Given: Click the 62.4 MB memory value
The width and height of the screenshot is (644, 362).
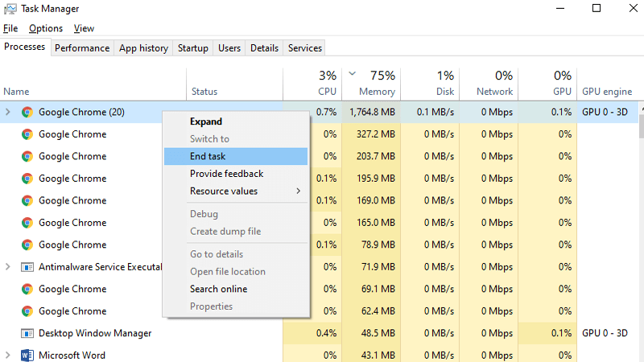Looking at the screenshot, I should 378,311.
